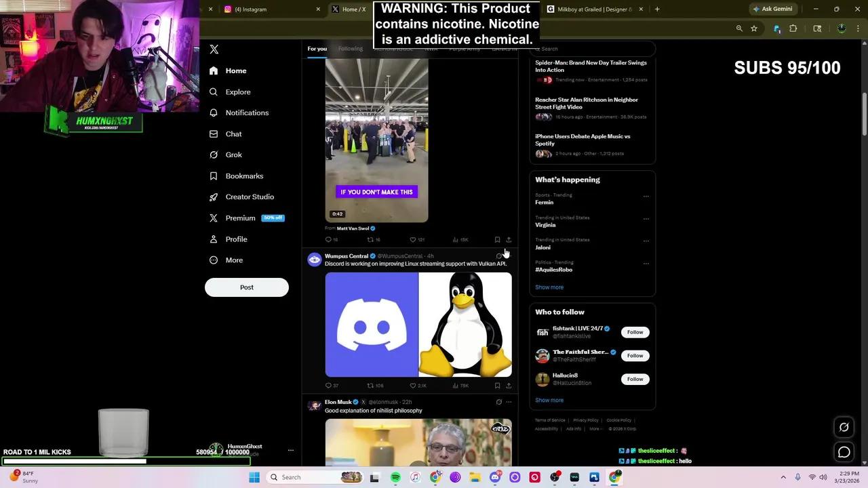The width and height of the screenshot is (868, 488).
Task: Reply to the Matt Van Swol video post
Action: [331, 239]
